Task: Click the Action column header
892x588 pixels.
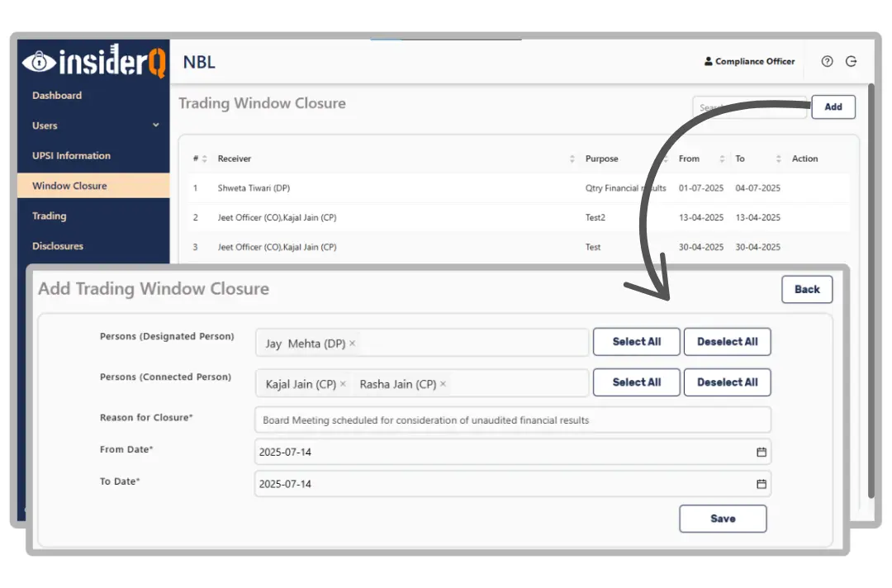Action: pyautogui.click(x=804, y=159)
